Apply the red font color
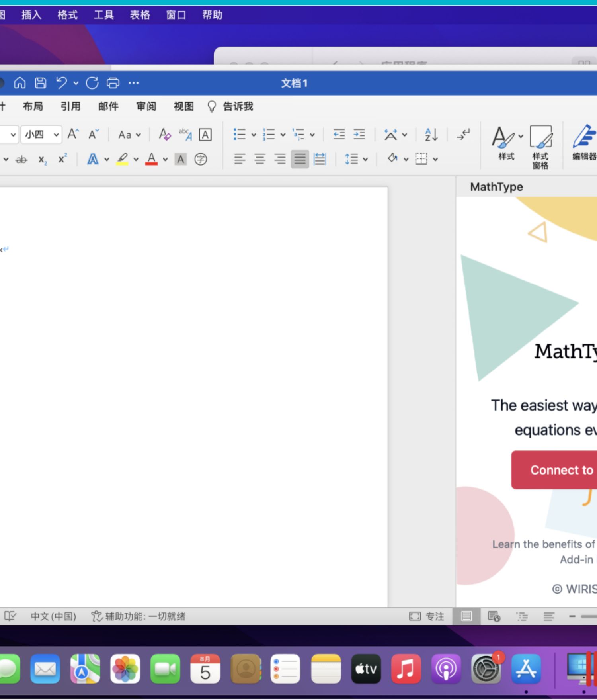 click(x=151, y=159)
